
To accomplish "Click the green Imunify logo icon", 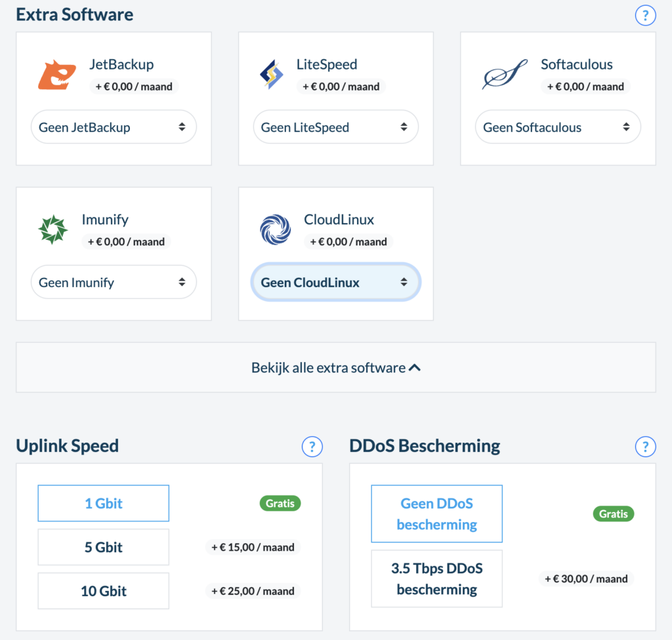I will tap(52, 230).
